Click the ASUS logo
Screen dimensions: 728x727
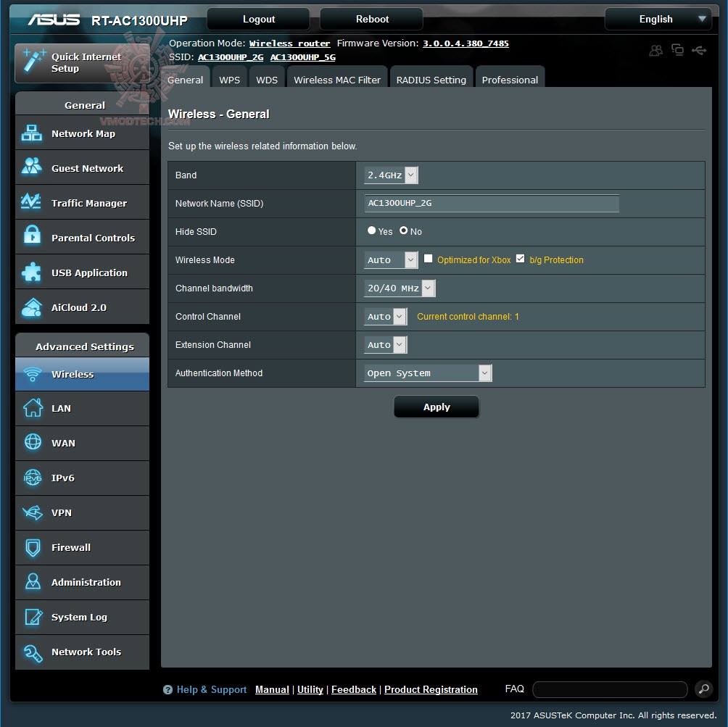pyautogui.click(x=54, y=20)
